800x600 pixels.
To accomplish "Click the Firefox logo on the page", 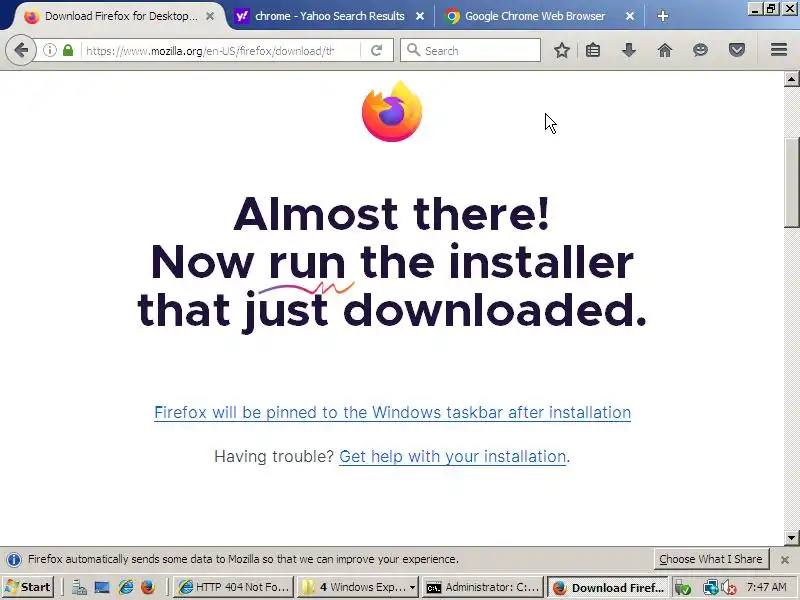I will click(x=392, y=111).
